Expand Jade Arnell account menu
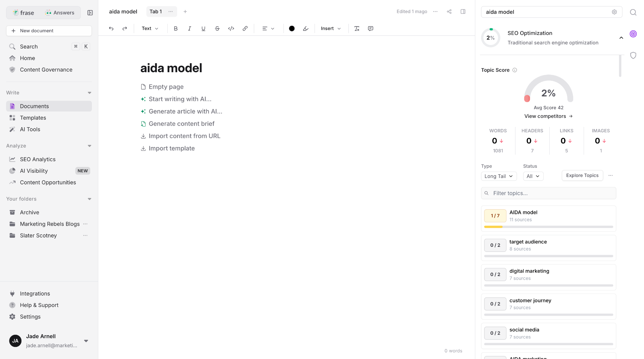Image resolution: width=644 pixels, height=359 pixels. point(86,341)
